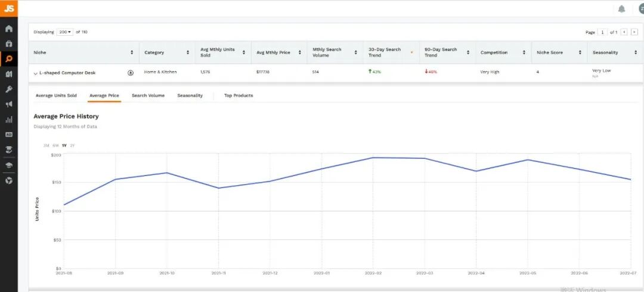The width and height of the screenshot is (644, 292).
Task: Sort by Avg Mthly Units Sold column
Action: (x=243, y=52)
